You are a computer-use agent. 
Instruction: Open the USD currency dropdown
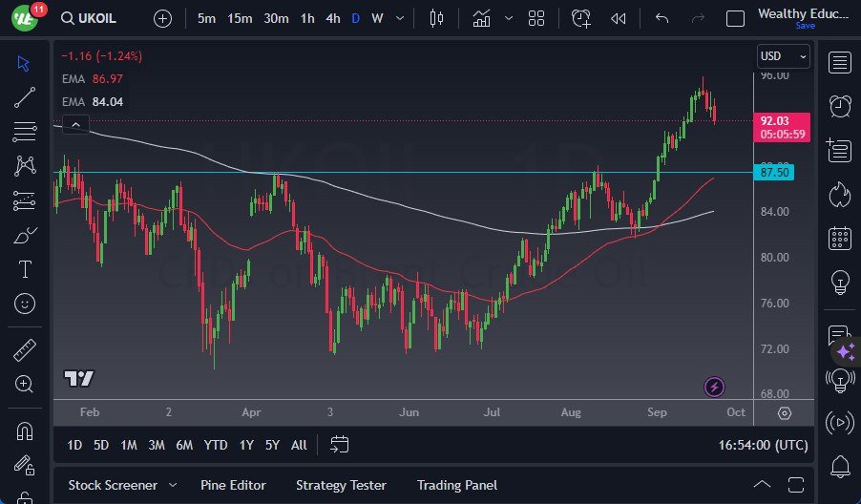783,56
